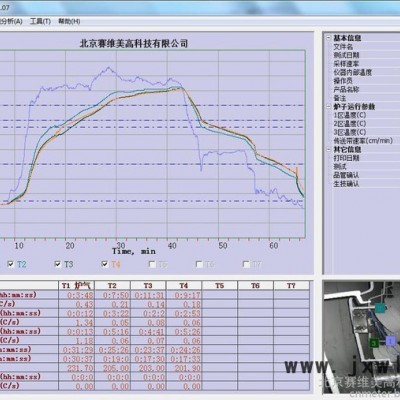
Task: Click the green probe marker 3 on photo
Action: tap(374, 343)
